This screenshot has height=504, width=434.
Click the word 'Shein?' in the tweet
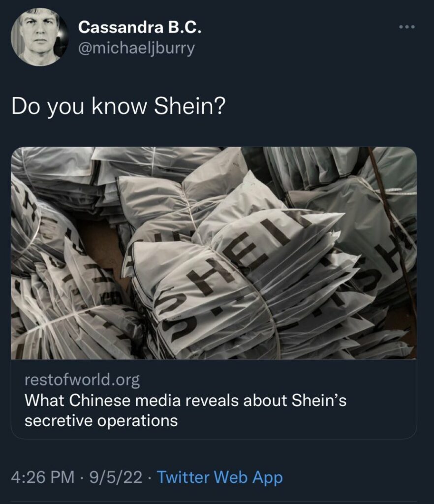(190, 106)
